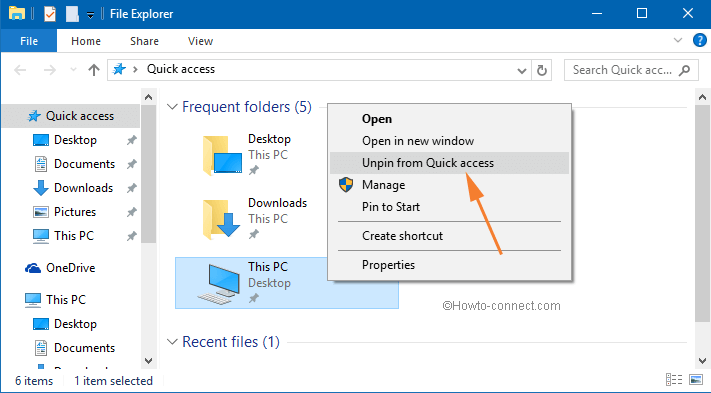This screenshot has height=393, width=711.
Task: Refresh the Quick access view
Action: pyautogui.click(x=541, y=70)
